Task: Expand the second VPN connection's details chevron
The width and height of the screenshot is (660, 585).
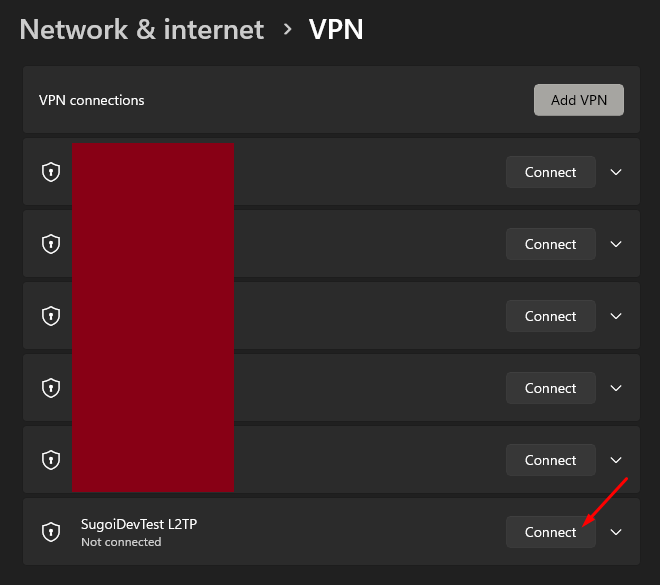Action: point(616,244)
